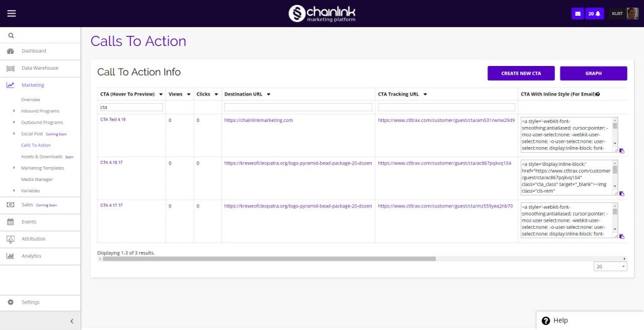Select Data Warehouse in the sidebar
Image resolution: width=644 pixels, height=330 pixels.
[x=40, y=68]
